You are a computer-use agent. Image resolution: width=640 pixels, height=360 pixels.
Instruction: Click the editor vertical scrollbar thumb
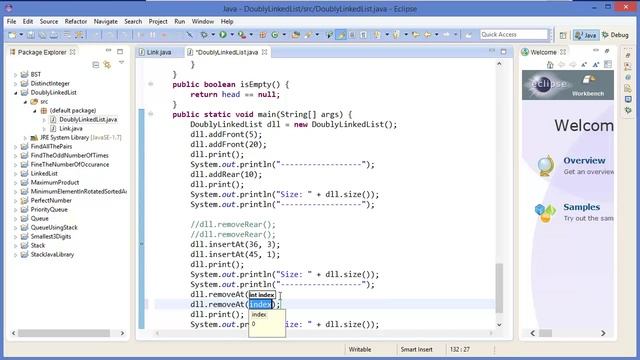(x=499, y=288)
